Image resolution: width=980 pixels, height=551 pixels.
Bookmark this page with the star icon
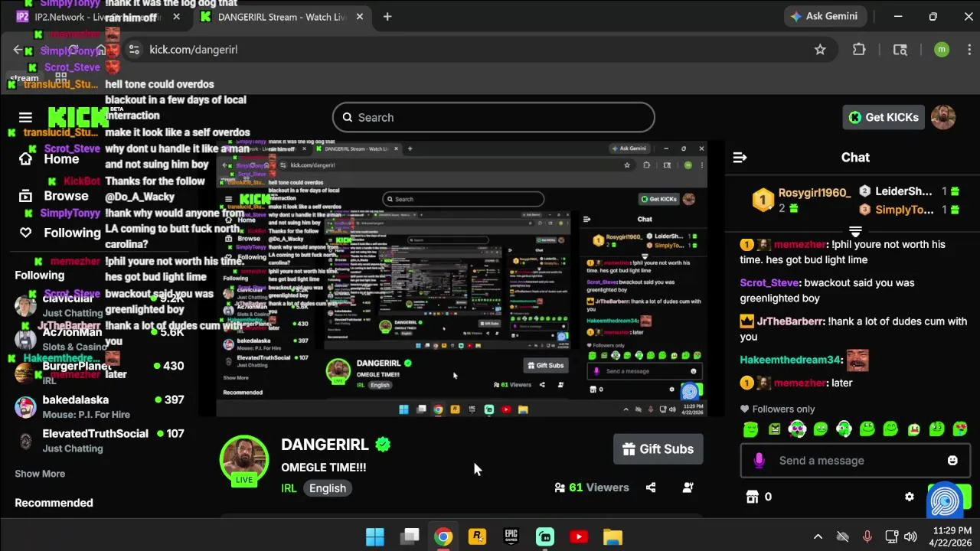tap(820, 50)
